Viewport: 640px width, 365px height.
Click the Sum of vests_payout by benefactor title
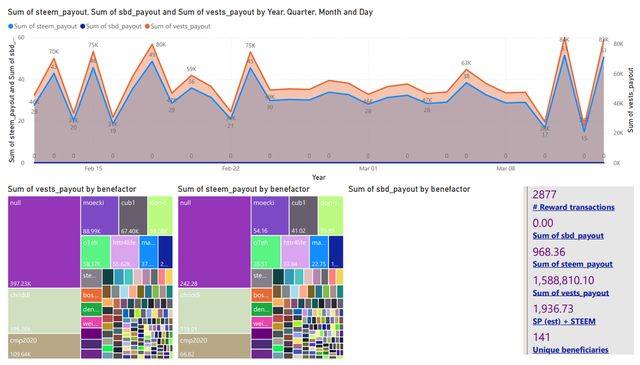point(72,189)
